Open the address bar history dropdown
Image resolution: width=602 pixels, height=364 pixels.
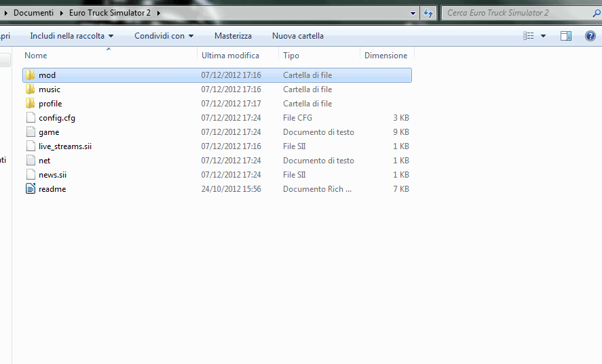413,13
